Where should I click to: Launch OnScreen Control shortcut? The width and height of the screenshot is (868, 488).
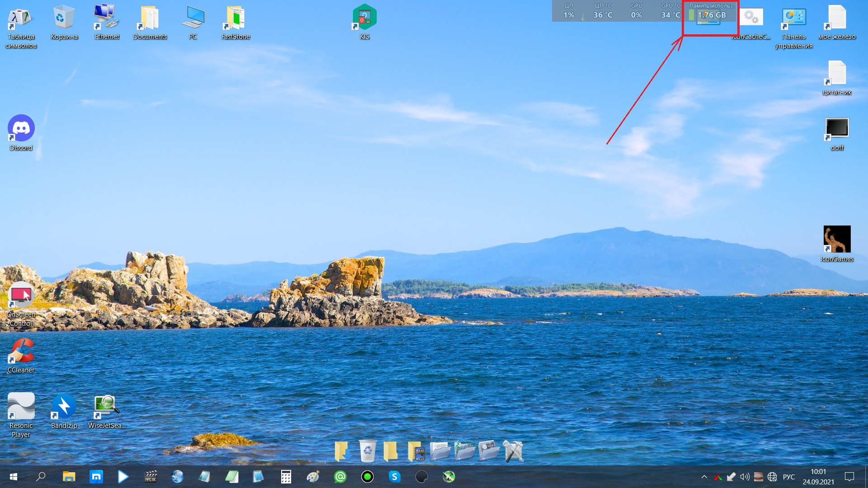[21, 296]
